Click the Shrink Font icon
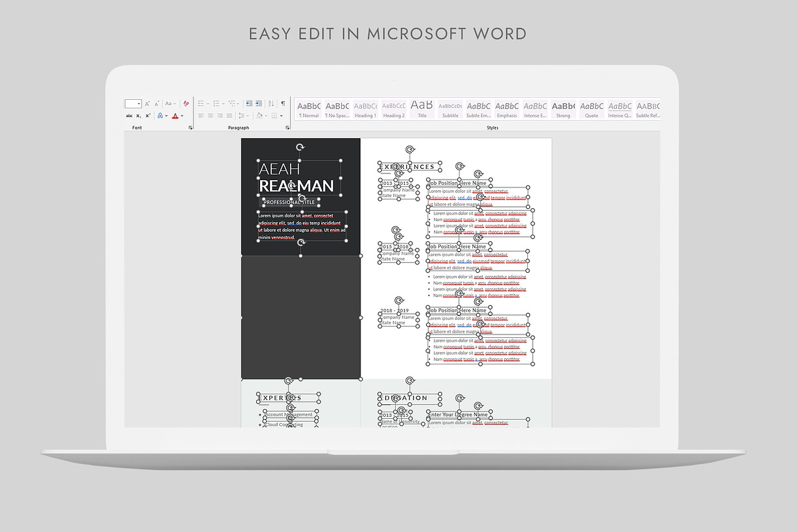The height and width of the screenshot is (532, 798). click(x=157, y=104)
